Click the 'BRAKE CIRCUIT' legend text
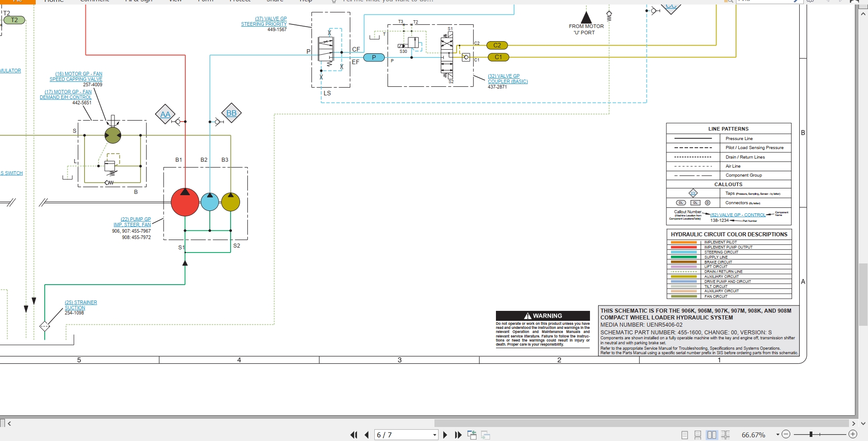Screen dimensions: 868x441 pos(718,262)
